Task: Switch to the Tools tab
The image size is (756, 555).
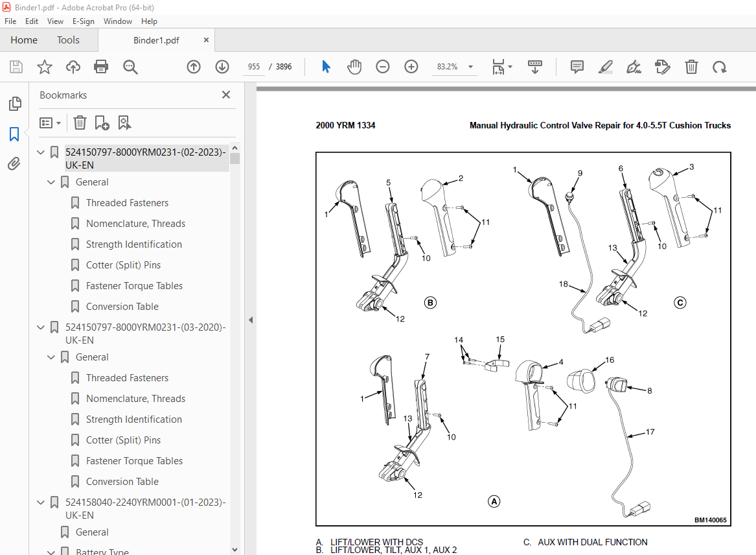Action: coord(68,40)
